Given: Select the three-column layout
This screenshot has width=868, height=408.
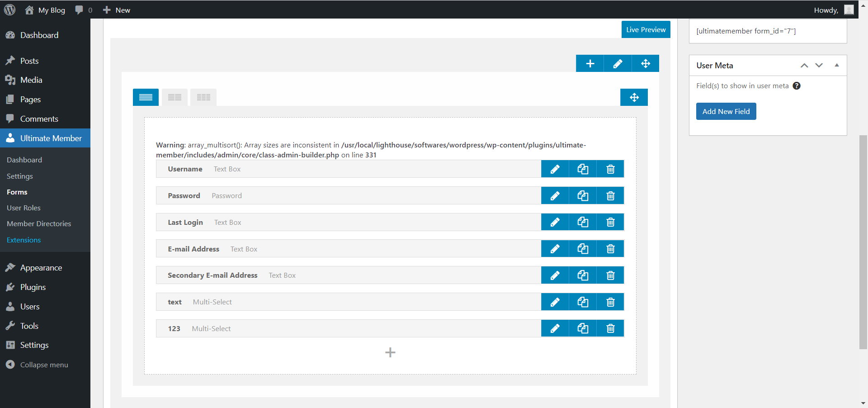Looking at the screenshot, I should [203, 97].
